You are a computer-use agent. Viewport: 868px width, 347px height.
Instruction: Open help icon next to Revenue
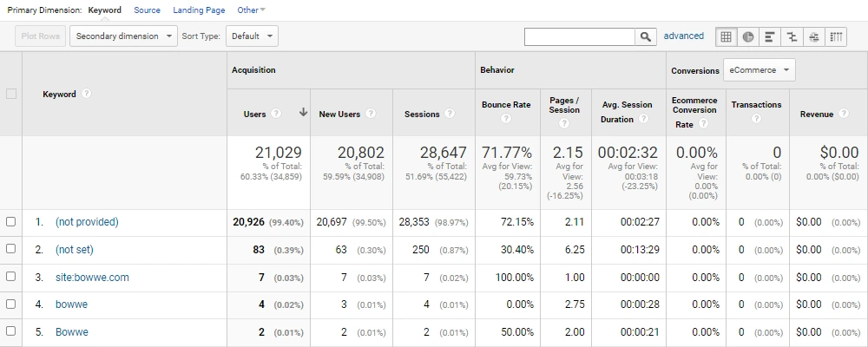(843, 114)
